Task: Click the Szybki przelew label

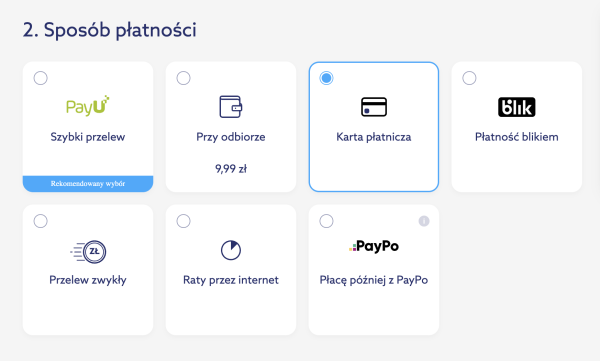Action: click(88, 137)
